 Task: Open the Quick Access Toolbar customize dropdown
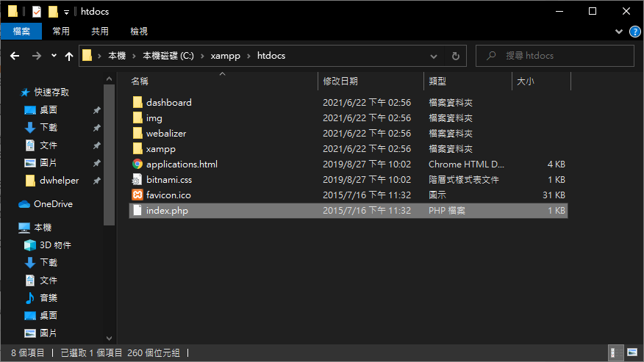point(67,12)
